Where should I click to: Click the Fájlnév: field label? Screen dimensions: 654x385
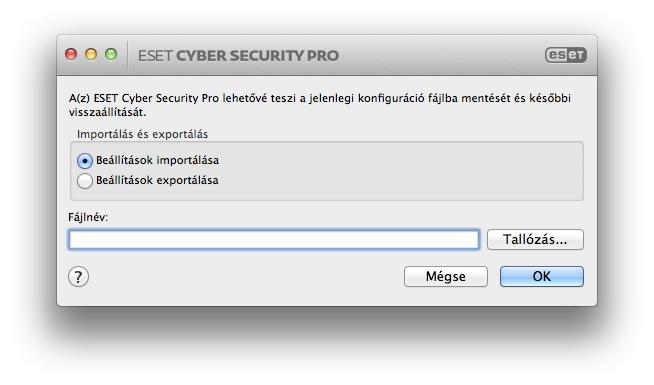pyautogui.click(x=88, y=217)
